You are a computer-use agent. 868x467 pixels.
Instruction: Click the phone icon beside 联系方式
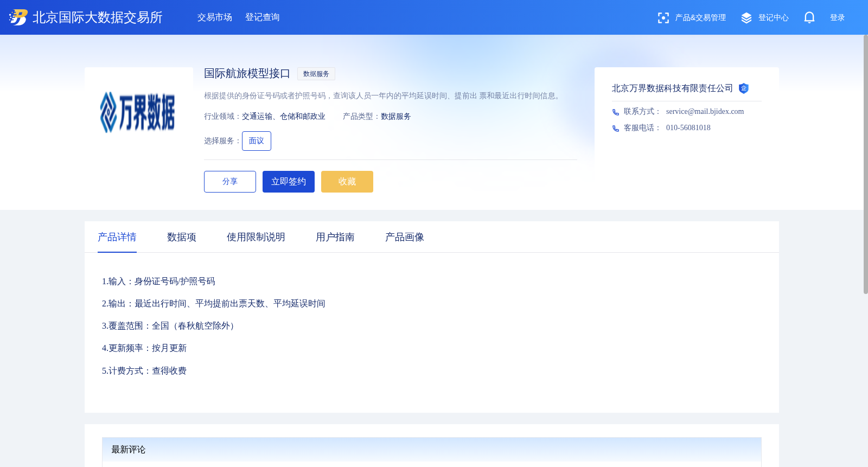[616, 112]
